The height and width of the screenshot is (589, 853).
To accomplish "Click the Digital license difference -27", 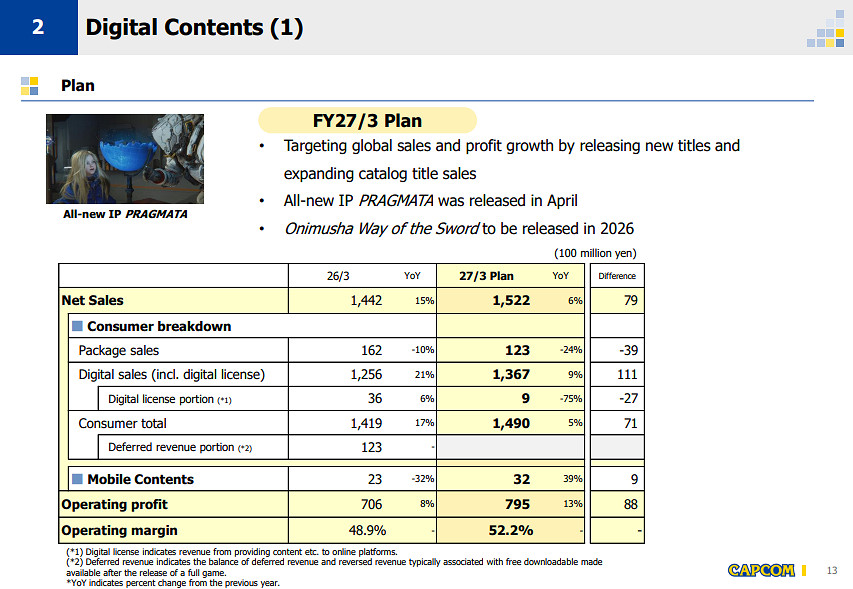I will point(628,398).
